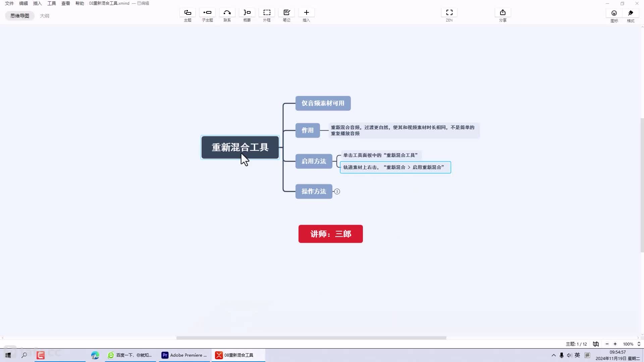644x362 pixels.
Task: Open the Share (分享) button
Action: [502, 13]
